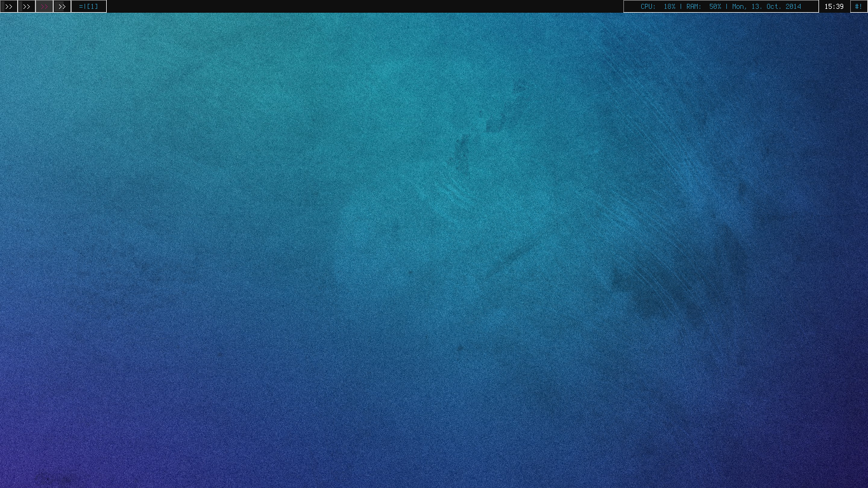Click the 50% RAM usage value
868x488 pixels.
[x=715, y=6]
